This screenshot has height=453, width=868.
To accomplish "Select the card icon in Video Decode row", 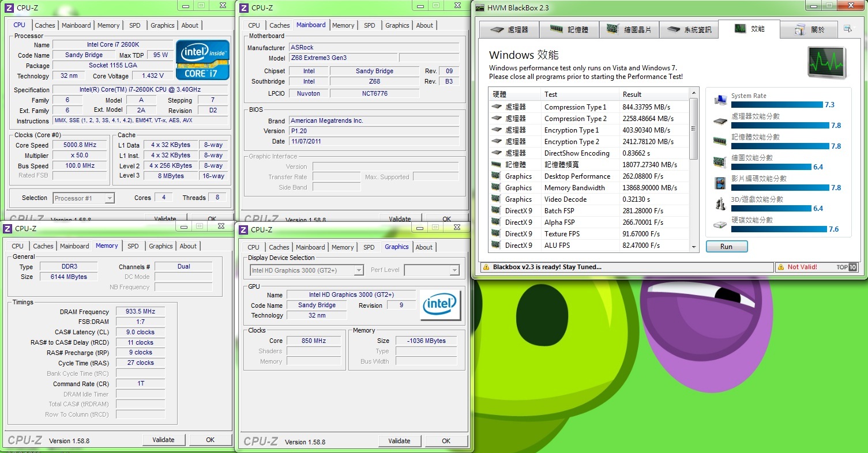I will tap(496, 199).
